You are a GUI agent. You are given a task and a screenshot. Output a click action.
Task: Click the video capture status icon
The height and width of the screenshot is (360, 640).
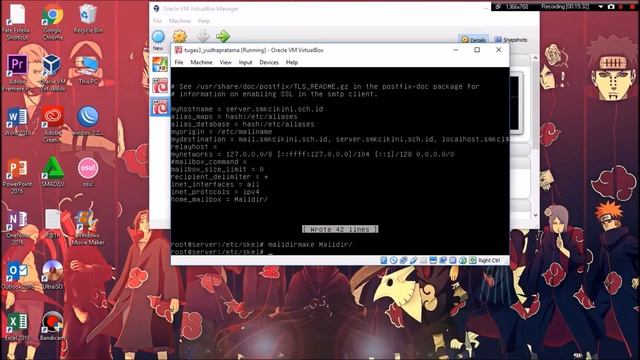(443, 260)
